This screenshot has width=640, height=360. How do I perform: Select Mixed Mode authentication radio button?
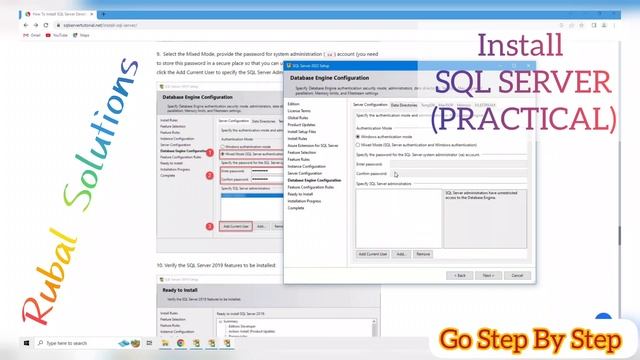358,145
